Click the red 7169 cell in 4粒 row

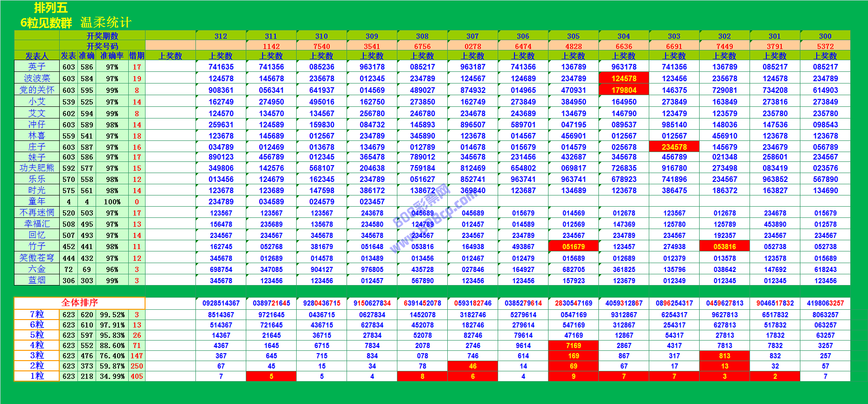coord(573,346)
